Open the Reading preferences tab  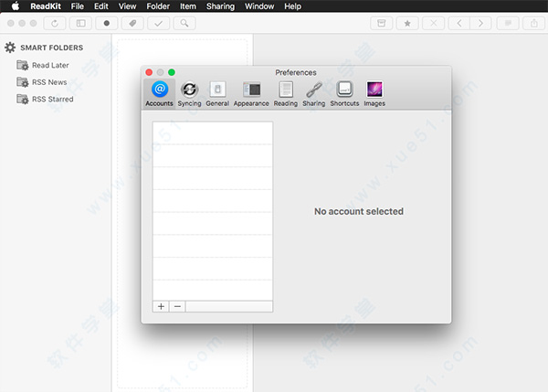click(286, 94)
